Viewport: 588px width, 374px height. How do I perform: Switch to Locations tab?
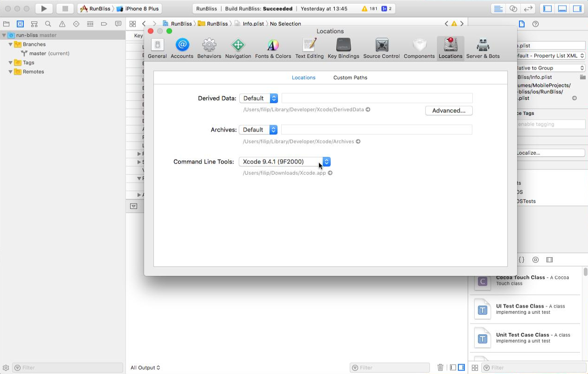tap(304, 78)
